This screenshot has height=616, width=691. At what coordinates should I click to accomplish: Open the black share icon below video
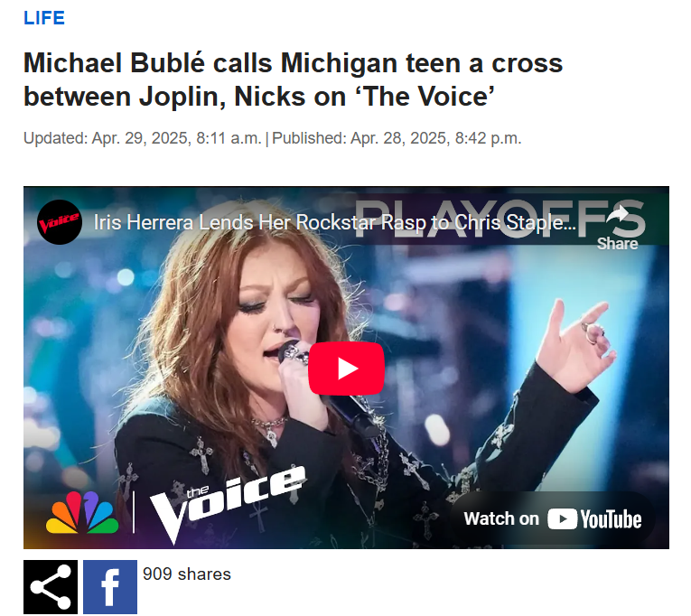[51, 587]
